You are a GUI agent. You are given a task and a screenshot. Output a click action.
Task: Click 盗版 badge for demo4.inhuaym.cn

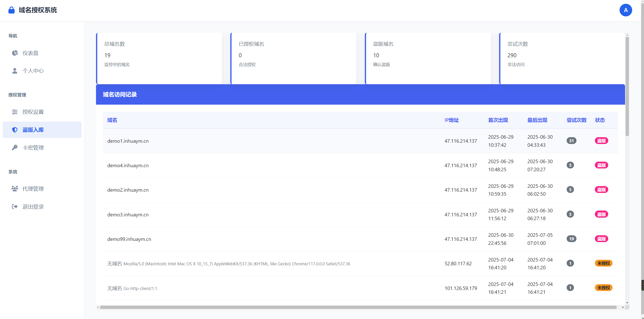601,165
